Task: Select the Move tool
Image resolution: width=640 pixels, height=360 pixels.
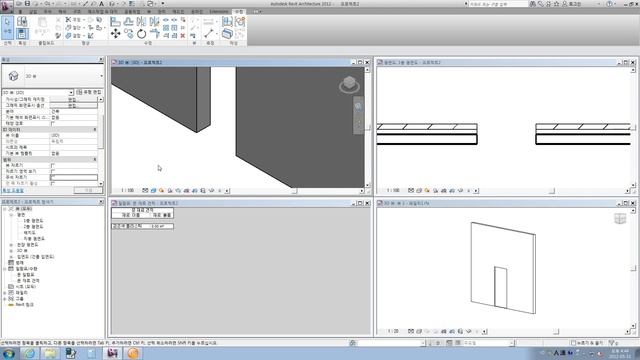Action: coord(116,34)
